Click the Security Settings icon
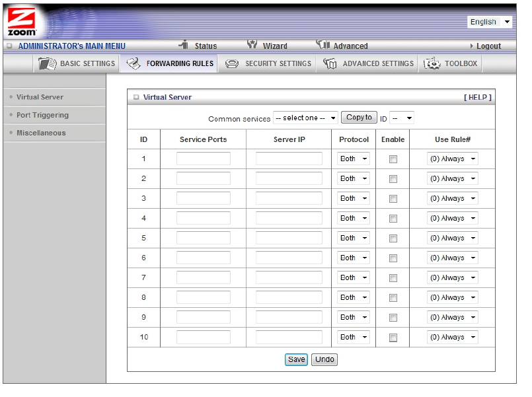 (x=232, y=63)
